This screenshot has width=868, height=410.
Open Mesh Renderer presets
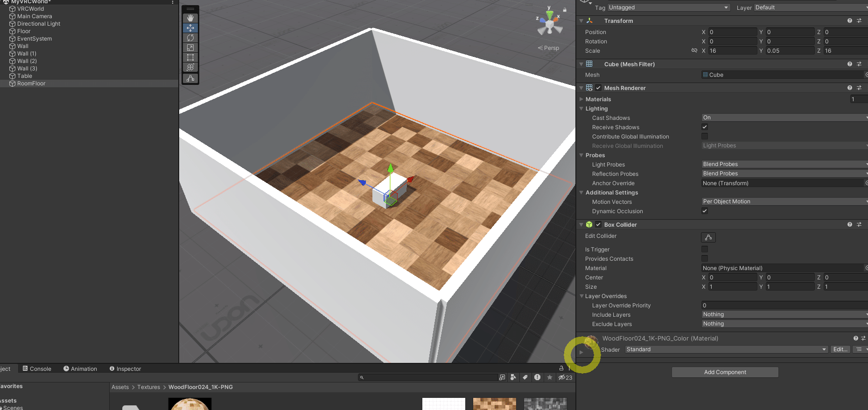pos(859,88)
